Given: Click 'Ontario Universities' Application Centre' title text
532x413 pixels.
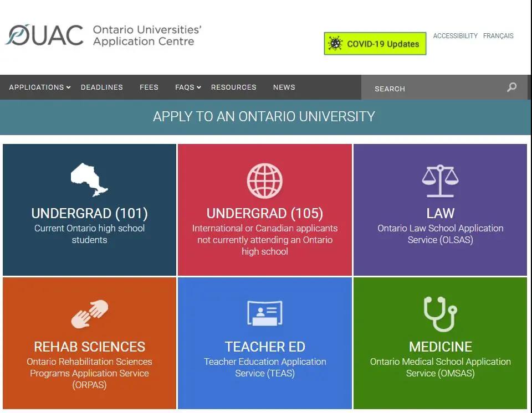Looking at the screenshot, I should [x=147, y=35].
